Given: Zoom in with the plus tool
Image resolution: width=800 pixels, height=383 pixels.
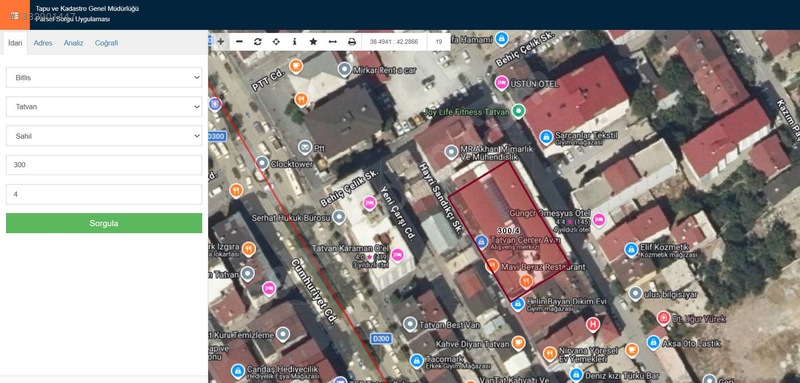Looking at the screenshot, I should pos(220,42).
